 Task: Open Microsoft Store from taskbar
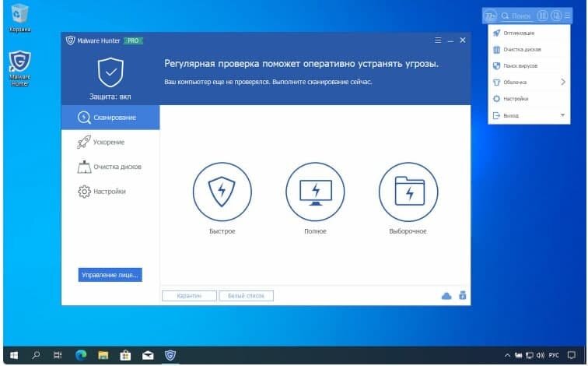125,355
